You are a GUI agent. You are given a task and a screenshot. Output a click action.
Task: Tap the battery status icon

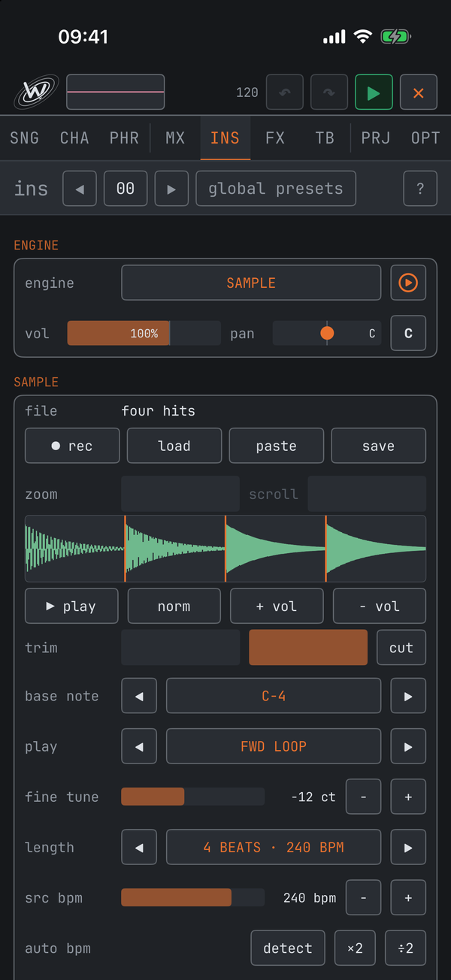click(395, 36)
